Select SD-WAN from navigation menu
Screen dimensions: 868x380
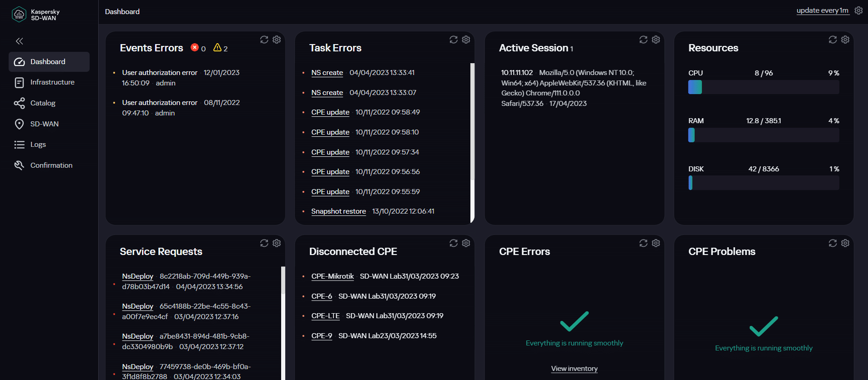coord(44,124)
